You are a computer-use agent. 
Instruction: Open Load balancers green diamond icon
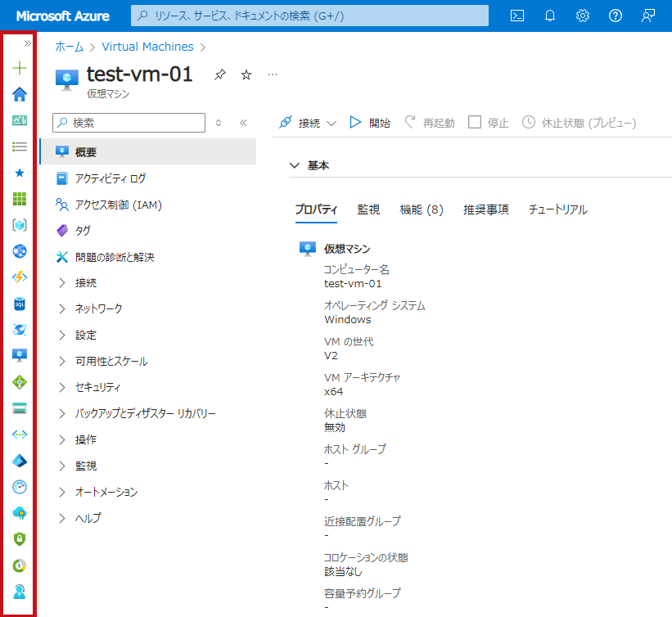20,382
